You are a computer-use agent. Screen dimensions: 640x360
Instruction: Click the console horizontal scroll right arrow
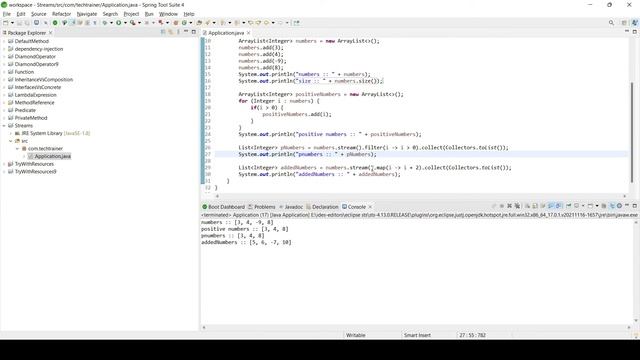[629, 327]
